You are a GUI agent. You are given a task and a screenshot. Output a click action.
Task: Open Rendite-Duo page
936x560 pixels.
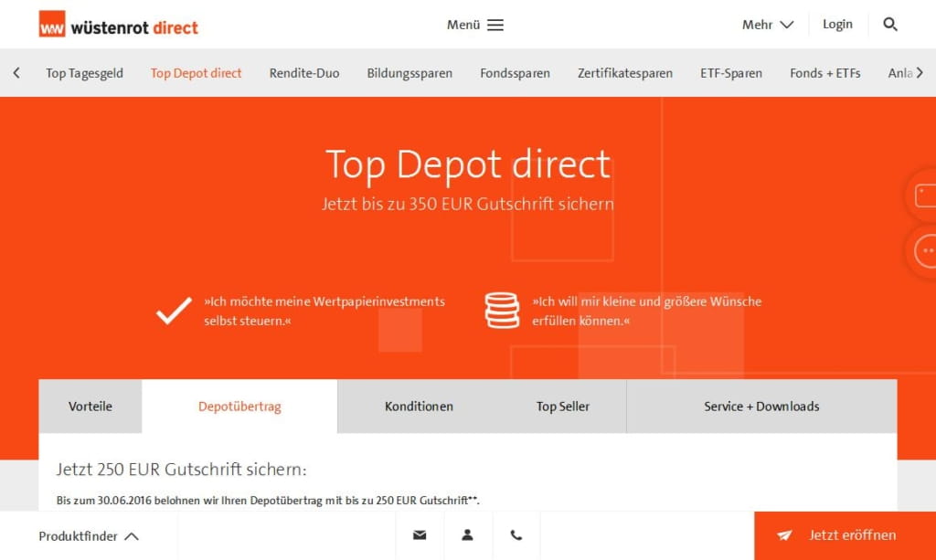tap(304, 73)
